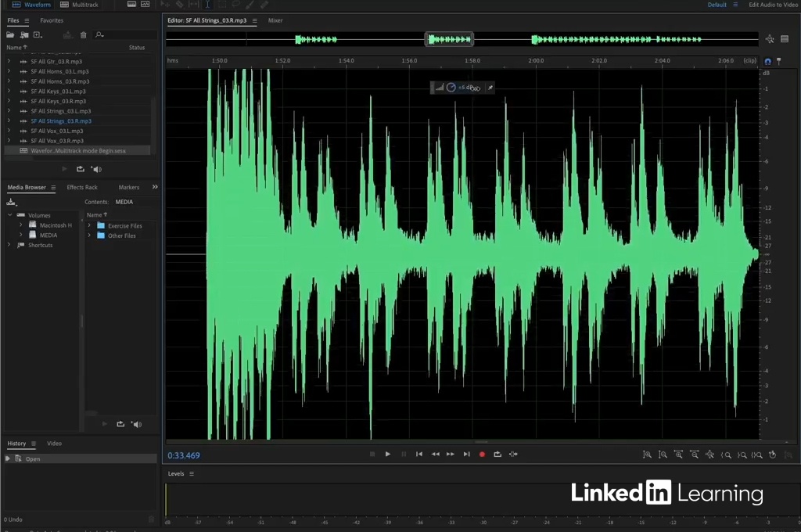Collapse the Volumes tree node
Viewport: 801px width, 532px height.
(x=10, y=215)
